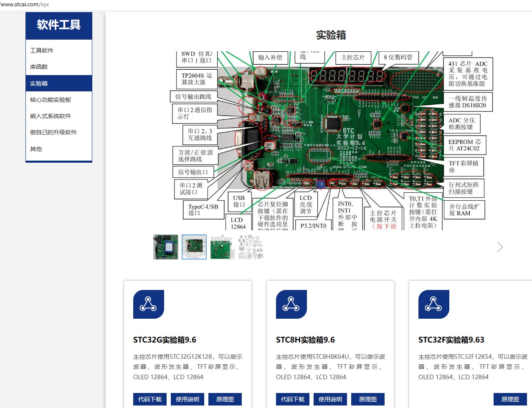Viewport: 532px width, 408px height.
Task: Click the STC8H实验箱9.6 title
Action: [x=305, y=340]
